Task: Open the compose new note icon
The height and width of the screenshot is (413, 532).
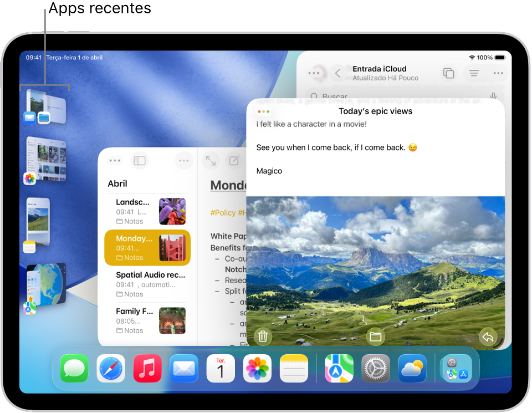Action: pyautogui.click(x=234, y=161)
